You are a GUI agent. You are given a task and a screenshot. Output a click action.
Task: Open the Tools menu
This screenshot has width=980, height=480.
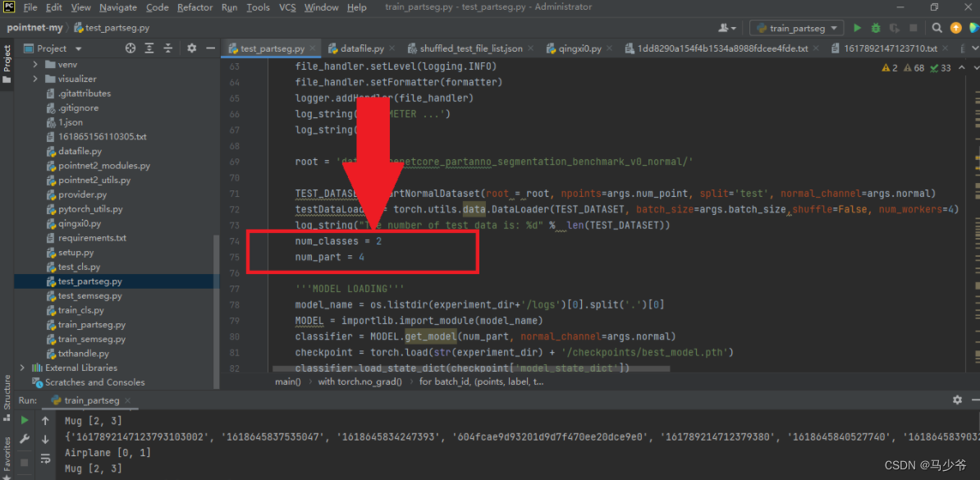(x=258, y=7)
